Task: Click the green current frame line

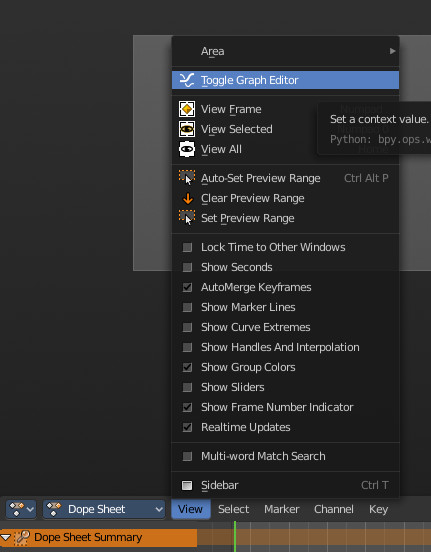Action: tap(235, 537)
